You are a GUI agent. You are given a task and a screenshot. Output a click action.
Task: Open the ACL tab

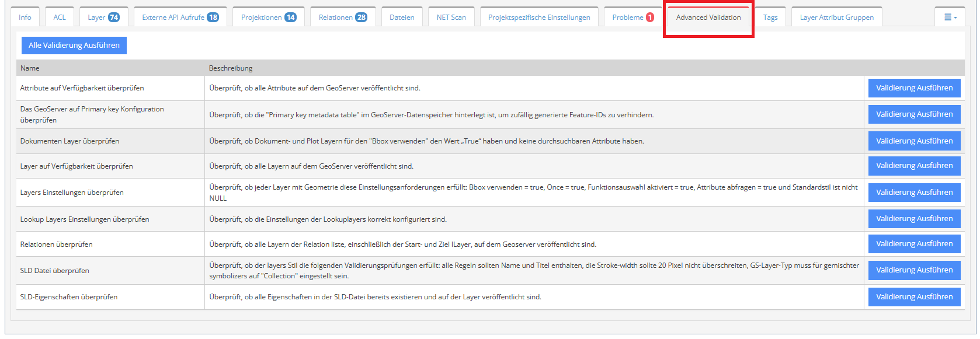[x=60, y=18]
